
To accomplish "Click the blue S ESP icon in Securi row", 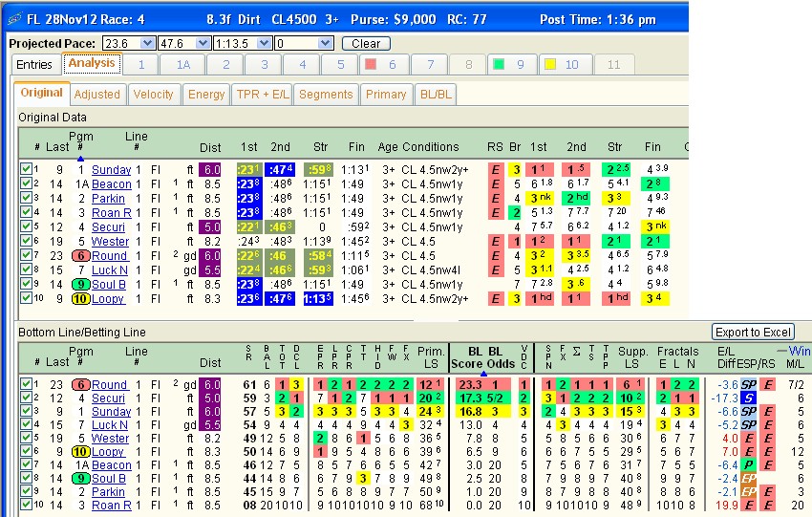I will 748,398.
